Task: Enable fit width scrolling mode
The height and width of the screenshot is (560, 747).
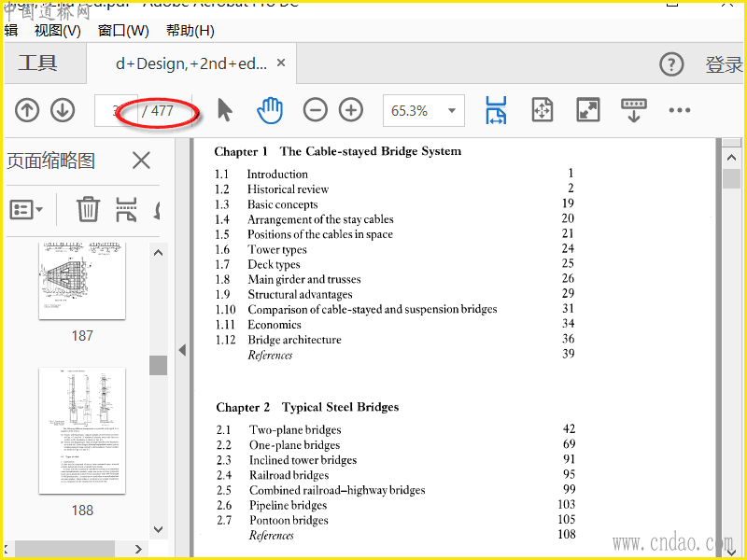Action: point(496,110)
